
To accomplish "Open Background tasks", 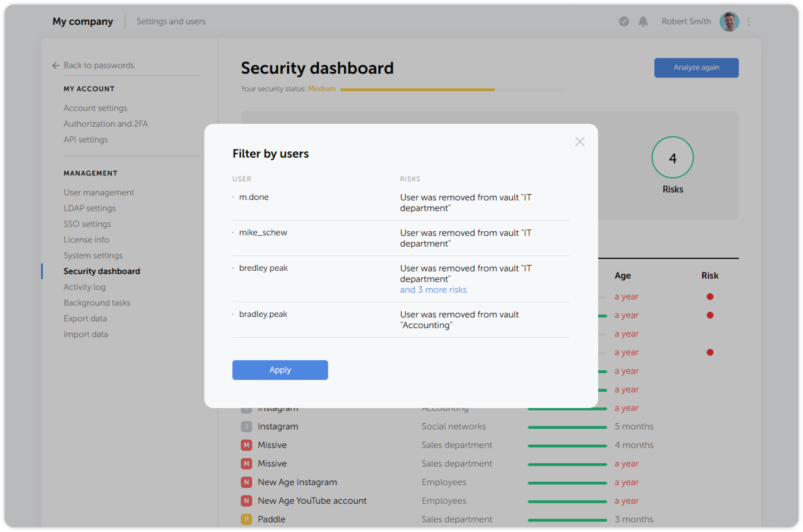I will click(x=97, y=303).
